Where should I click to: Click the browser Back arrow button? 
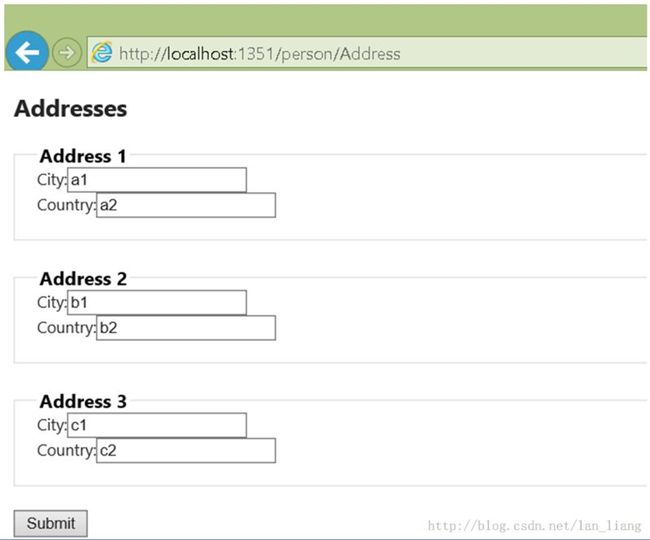coord(27,52)
